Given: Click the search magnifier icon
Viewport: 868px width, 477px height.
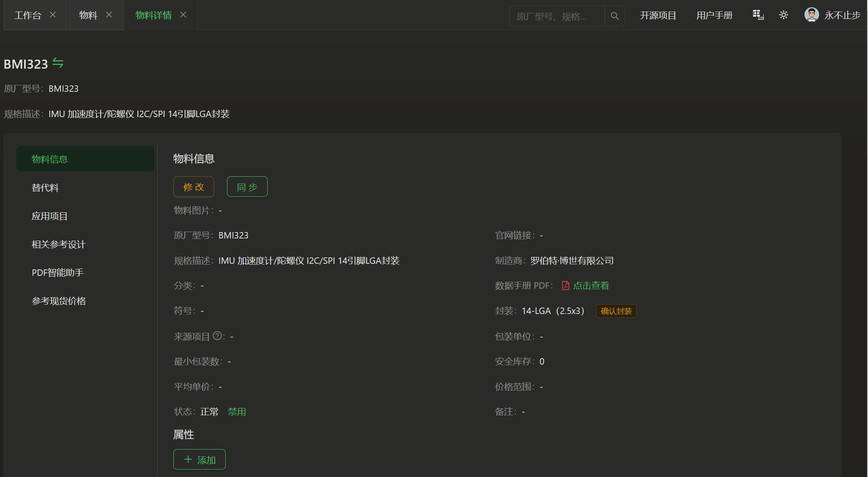Looking at the screenshot, I should click(614, 16).
